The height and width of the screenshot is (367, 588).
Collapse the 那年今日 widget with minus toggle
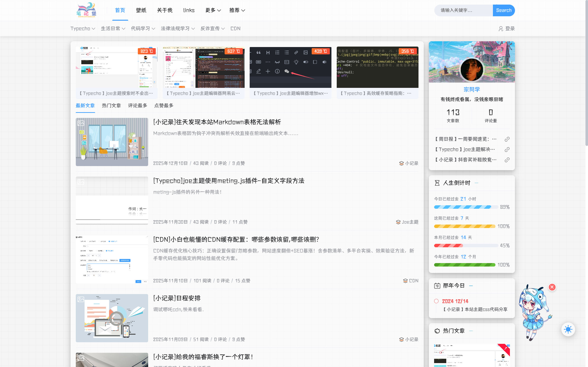click(471, 286)
